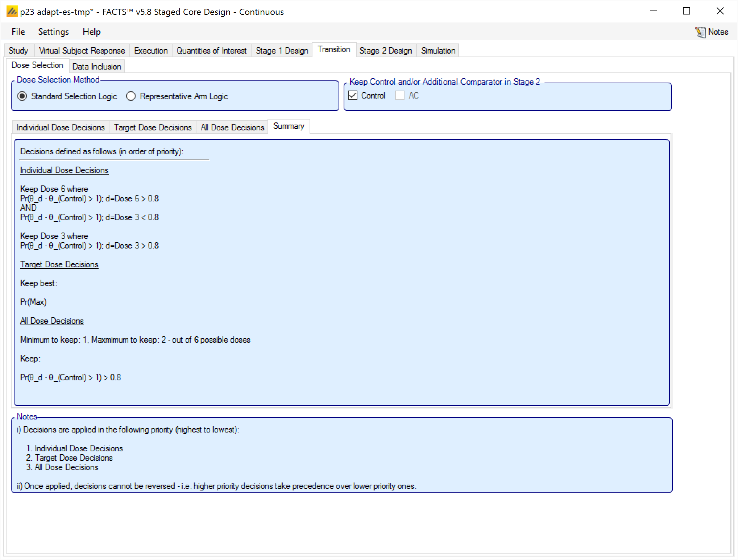
Task: Open the Settings menu
Action: 53,32
